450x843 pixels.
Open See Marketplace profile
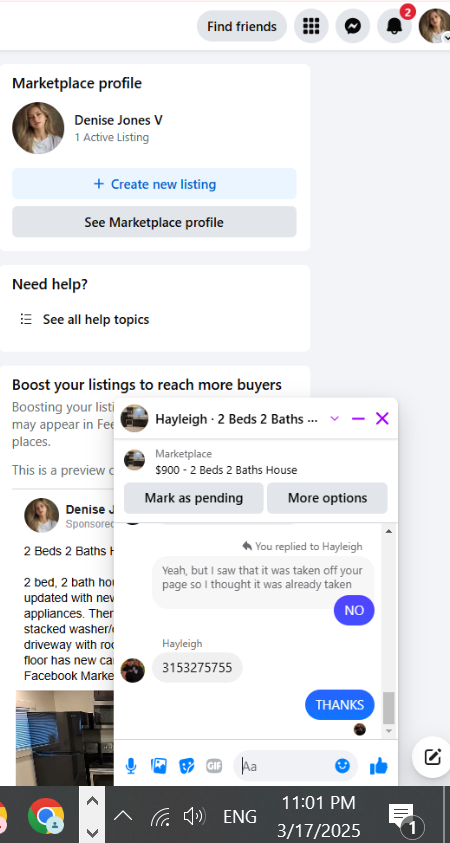tap(154, 222)
